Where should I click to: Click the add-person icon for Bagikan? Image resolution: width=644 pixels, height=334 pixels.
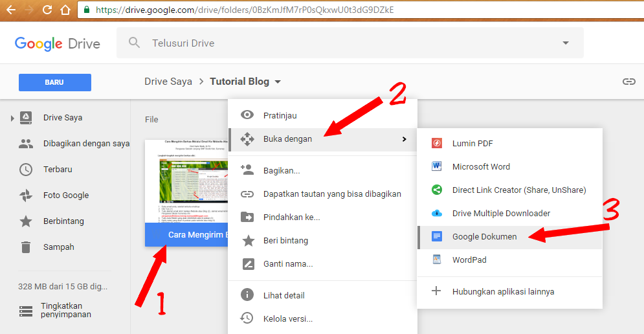pyautogui.click(x=247, y=170)
